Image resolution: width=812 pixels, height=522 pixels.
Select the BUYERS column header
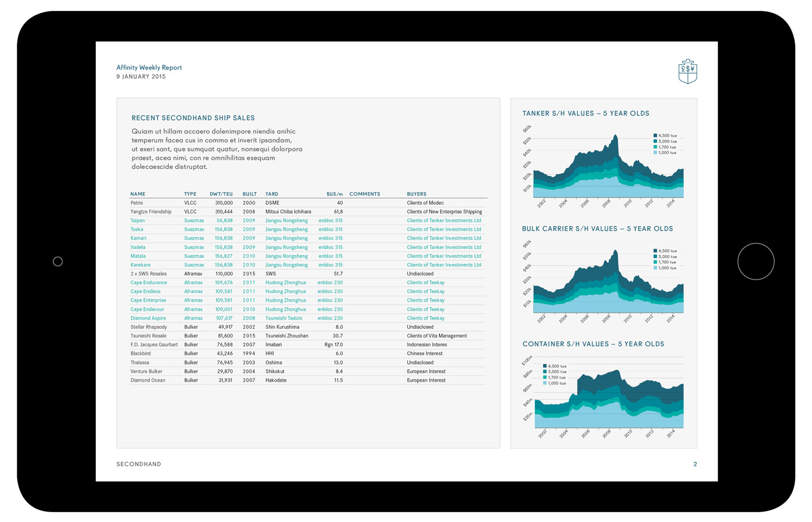tap(416, 194)
